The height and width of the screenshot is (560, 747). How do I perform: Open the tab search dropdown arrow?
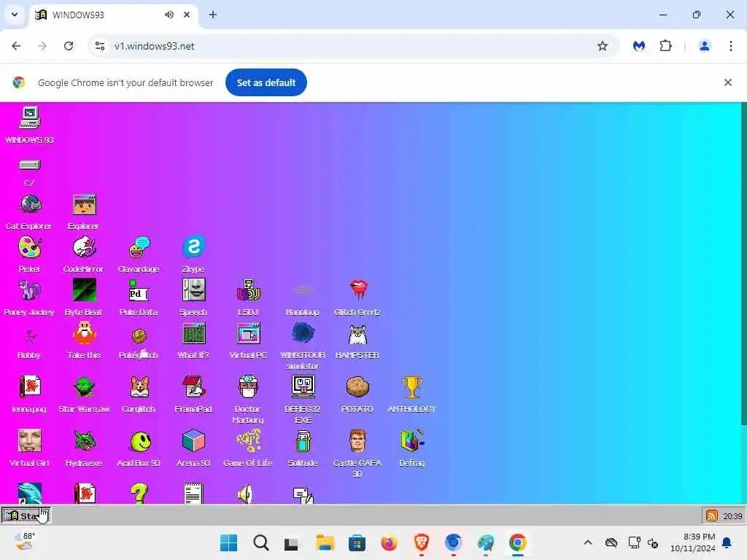tap(15, 15)
